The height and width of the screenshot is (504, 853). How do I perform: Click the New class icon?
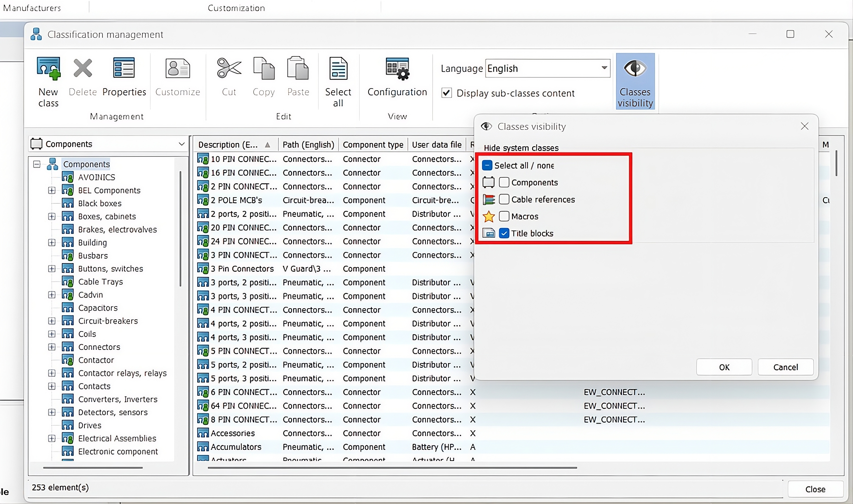pos(48,69)
